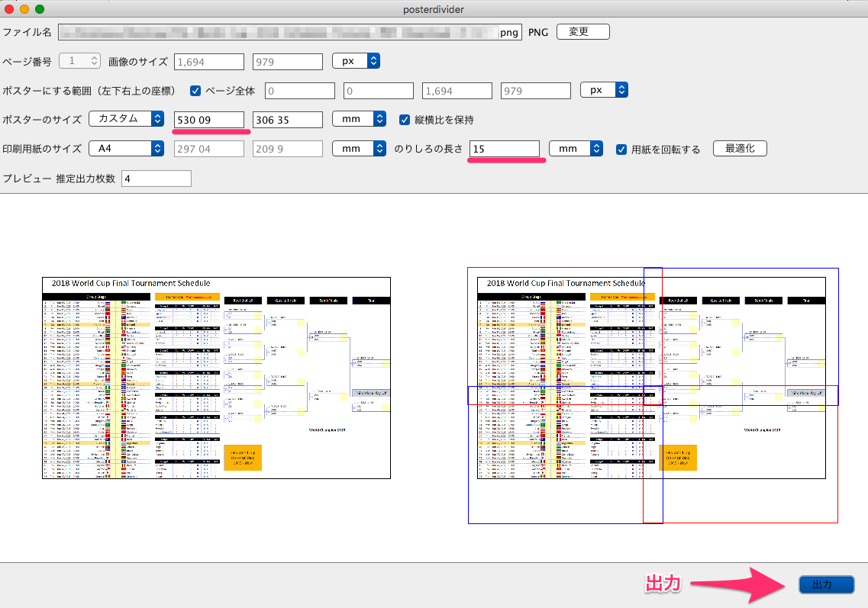Open the のりしろ margin mm unit dropdown
This screenshot has height=608, width=868.
click(x=576, y=148)
